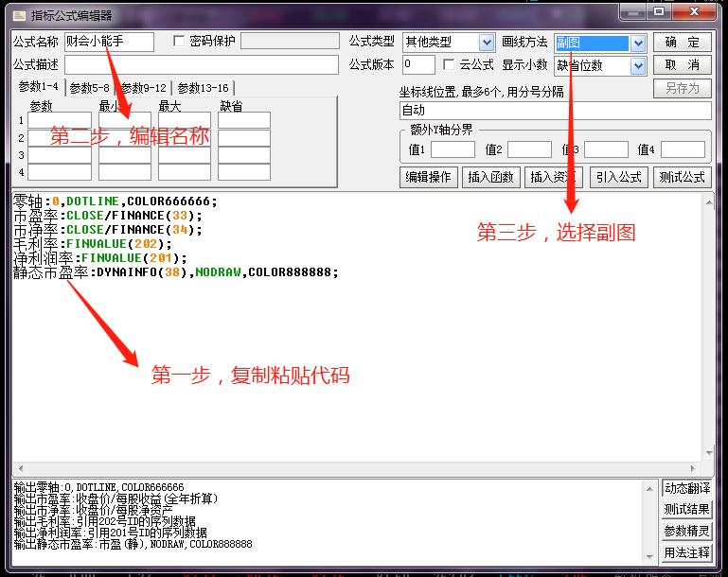Click into the 公式名称 input field

(x=107, y=42)
